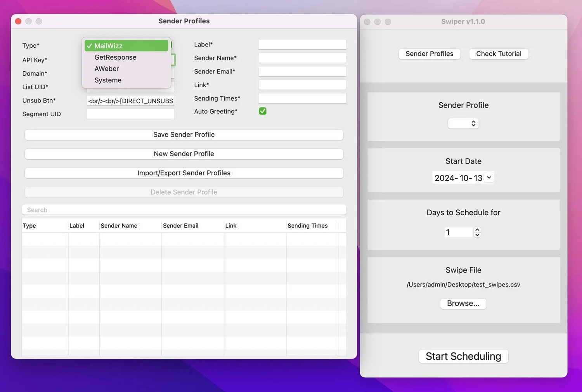Expand the Start Date calendar arrow

(489, 178)
